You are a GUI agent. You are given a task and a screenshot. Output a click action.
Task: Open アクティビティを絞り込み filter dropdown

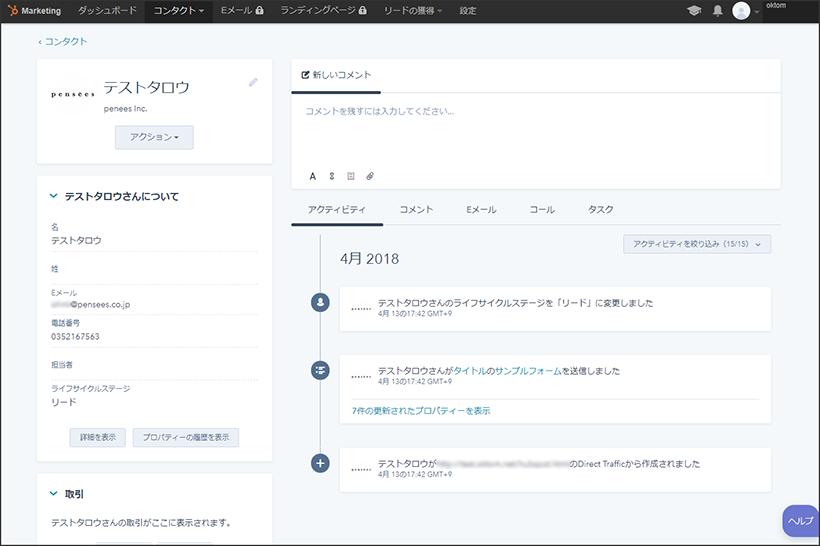697,244
